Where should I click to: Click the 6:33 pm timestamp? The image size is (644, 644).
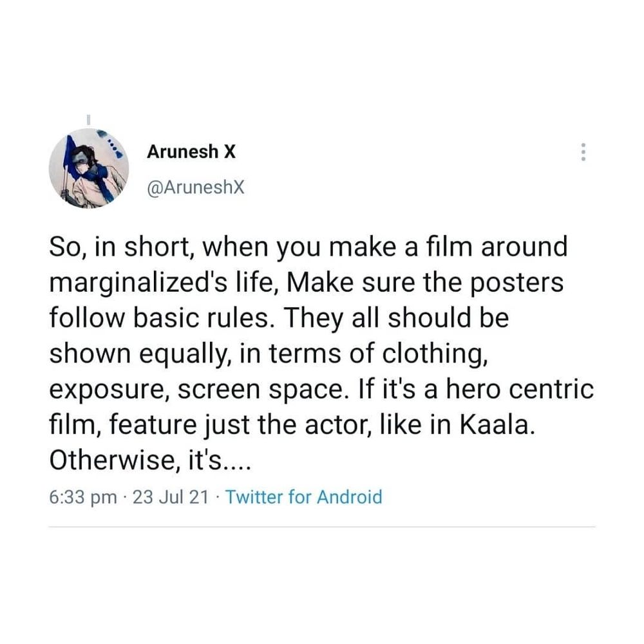click(83, 497)
